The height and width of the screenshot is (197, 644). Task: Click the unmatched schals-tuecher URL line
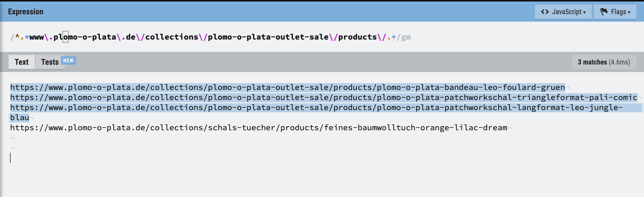[259, 128]
